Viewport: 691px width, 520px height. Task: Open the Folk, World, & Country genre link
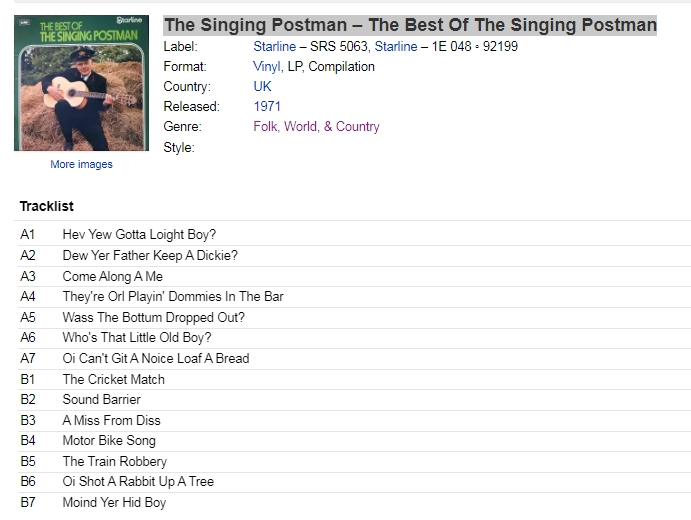click(x=316, y=126)
